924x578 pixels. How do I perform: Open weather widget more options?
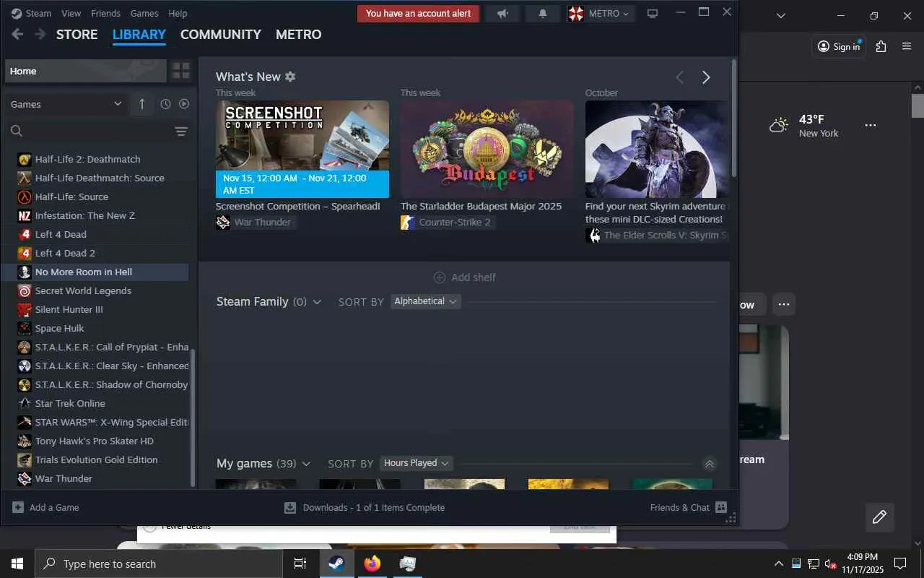[x=871, y=125]
